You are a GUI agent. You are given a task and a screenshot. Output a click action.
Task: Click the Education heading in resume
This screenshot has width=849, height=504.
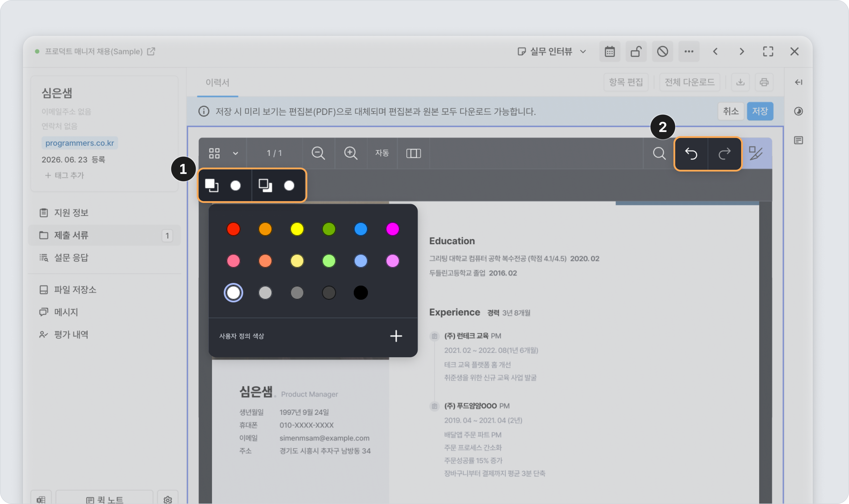click(452, 241)
